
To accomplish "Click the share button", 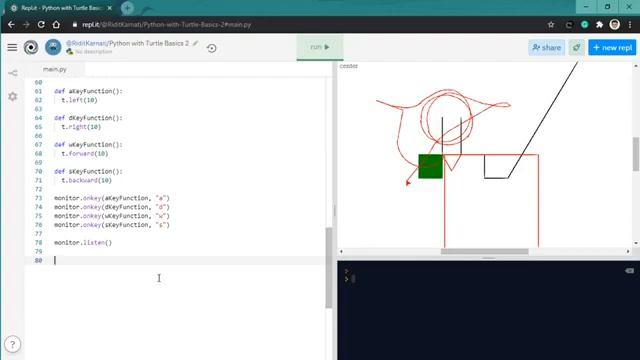I will click(547, 48).
